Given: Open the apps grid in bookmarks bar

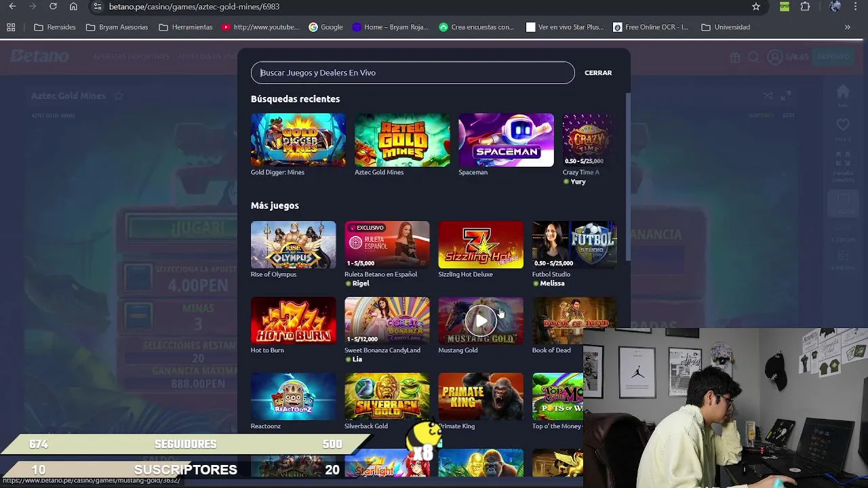Looking at the screenshot, I should tap(11, 27).
